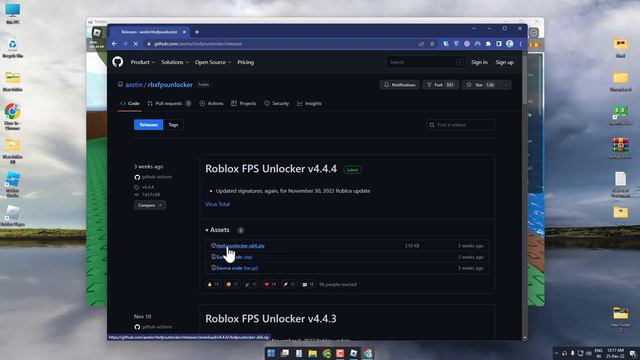Open the rbxfpsunlocker repository link
Screen dimensions: 640x360
click(x=170, y=84)
